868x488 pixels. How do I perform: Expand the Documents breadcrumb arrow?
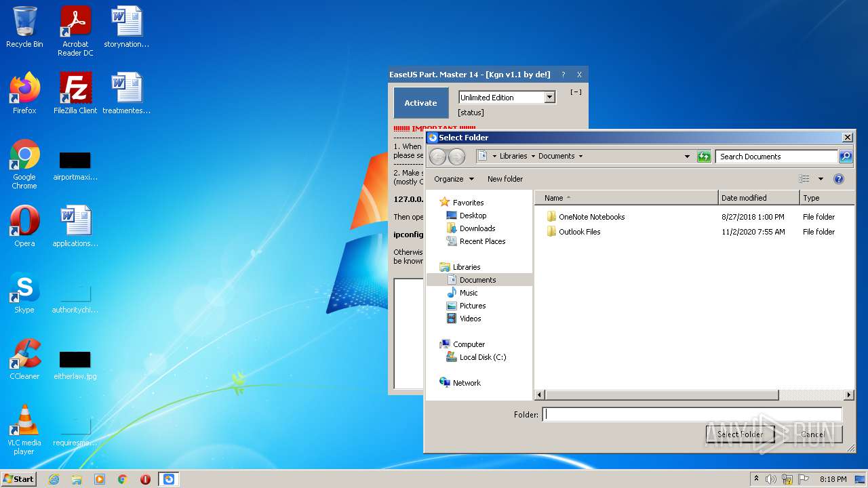580,157
